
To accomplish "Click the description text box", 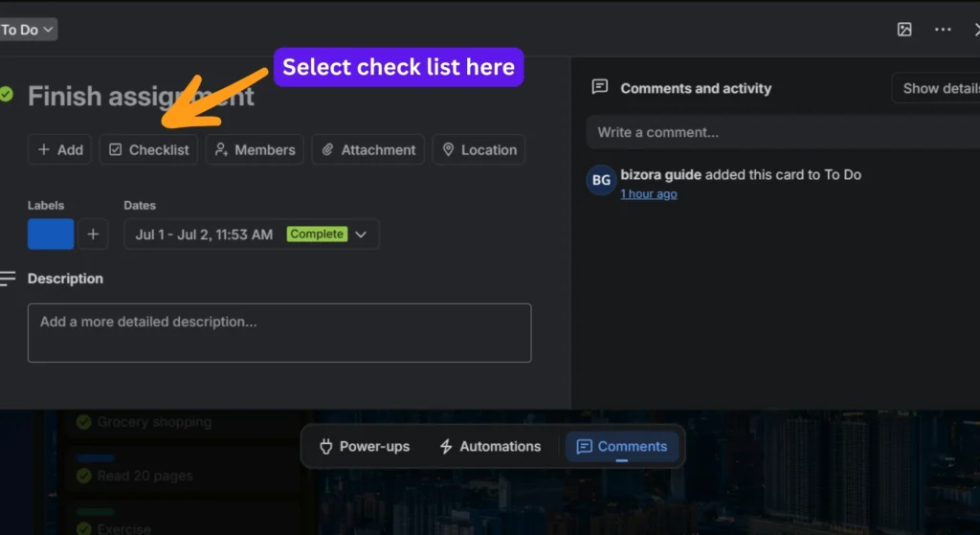I will pyautogui.click(x=279, y=333).
